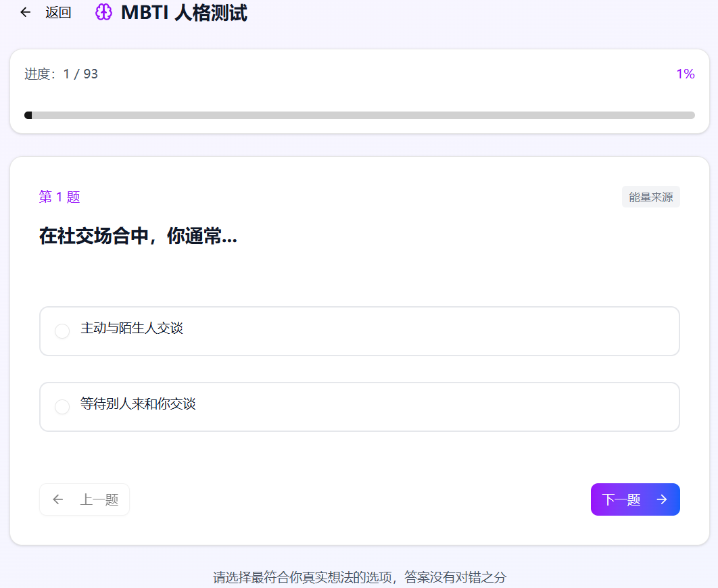Click the right arrow icon in 下一题

click(x=662, y=499)
